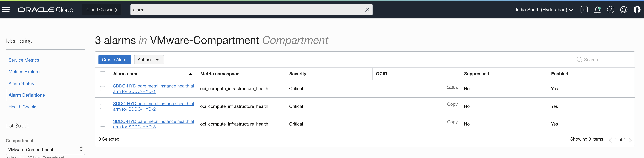This screenshot has width=644, height=158.
Task: Open the language globe icon
Action: (624, 10)
